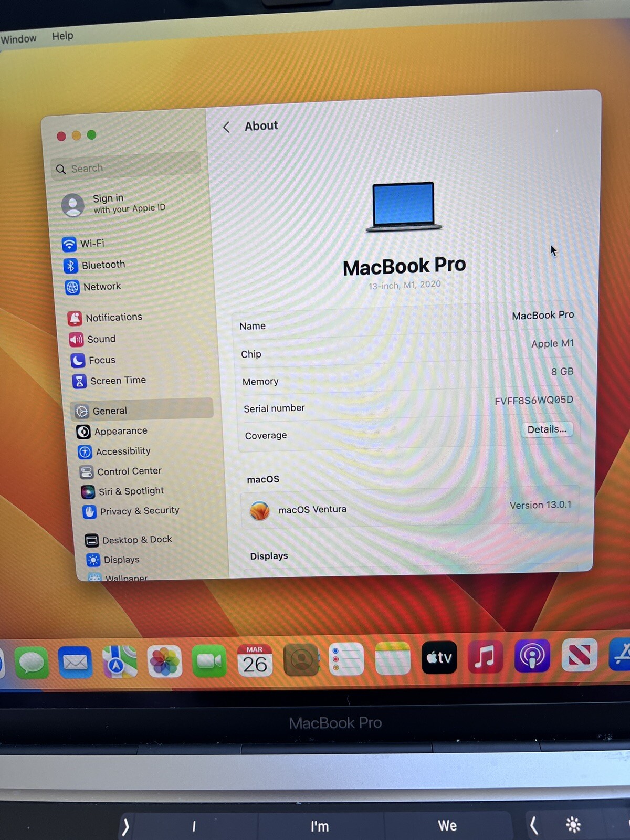Open Wi-Fi settings in sidebar

click(x=84, y=244)
